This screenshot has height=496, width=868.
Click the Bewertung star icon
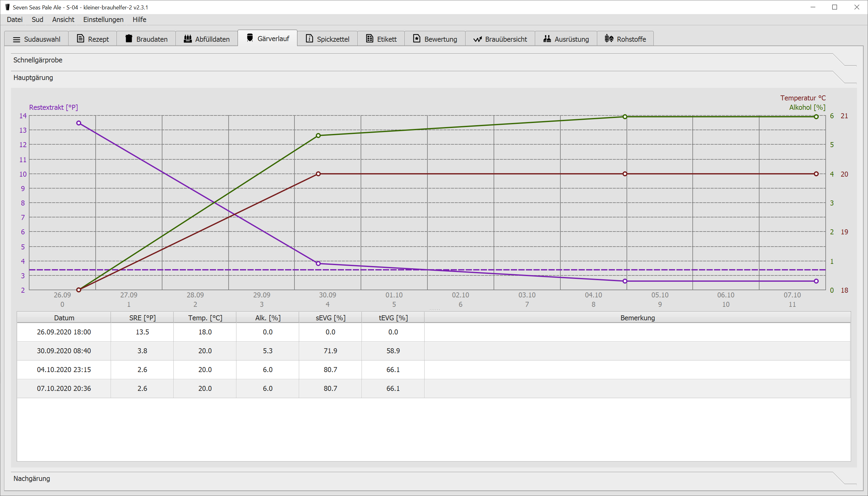417,39
